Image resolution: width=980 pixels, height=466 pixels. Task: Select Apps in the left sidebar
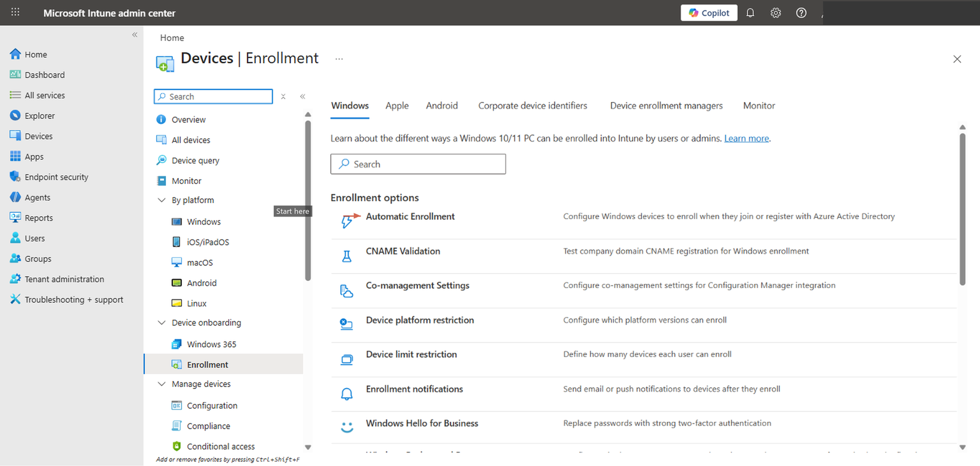[40, 156]
